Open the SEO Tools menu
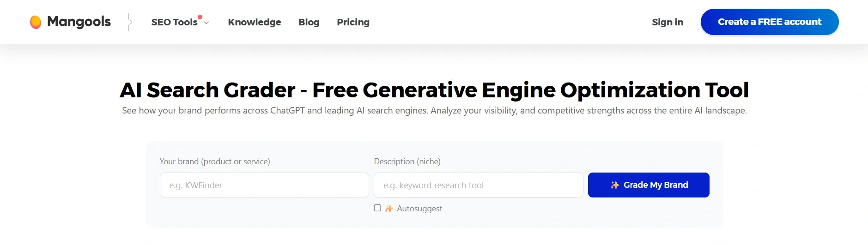Image resolution: width=868 pixels, height=245 pixels. click(x=174, y=22)
